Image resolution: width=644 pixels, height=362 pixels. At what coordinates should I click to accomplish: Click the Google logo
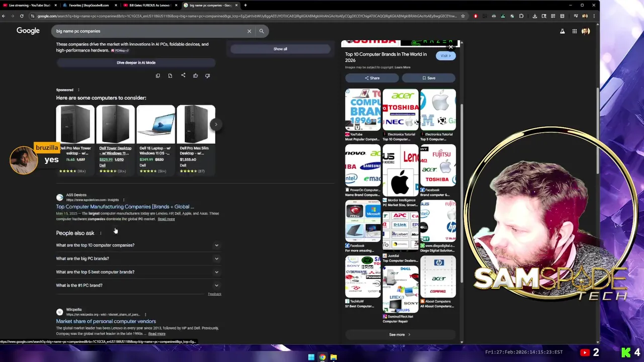point(28,31)
